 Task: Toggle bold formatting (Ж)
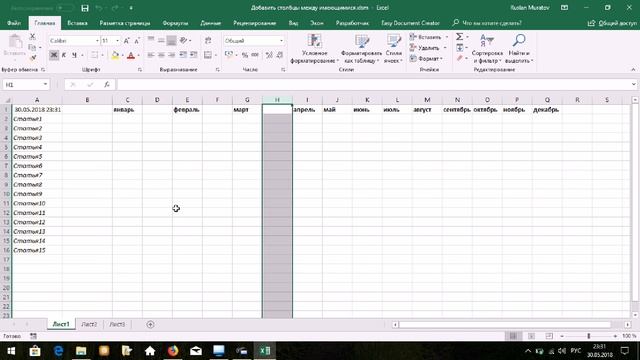point(53,55)
